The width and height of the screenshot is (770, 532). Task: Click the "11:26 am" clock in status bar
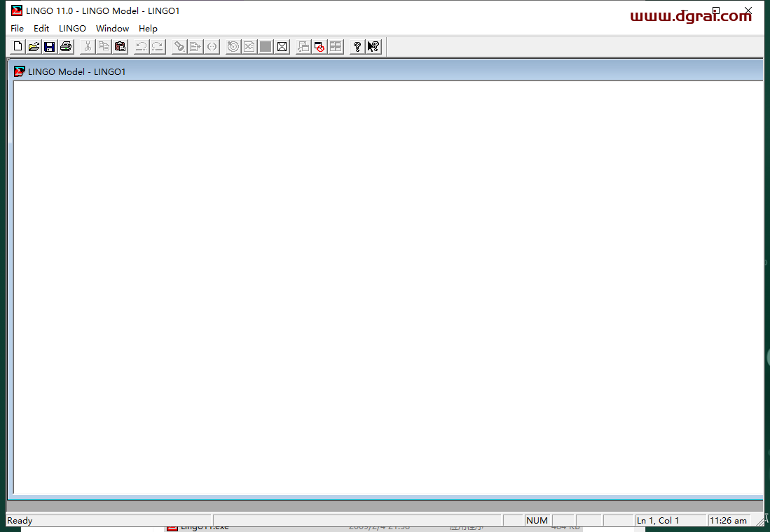tap(728, 521)
